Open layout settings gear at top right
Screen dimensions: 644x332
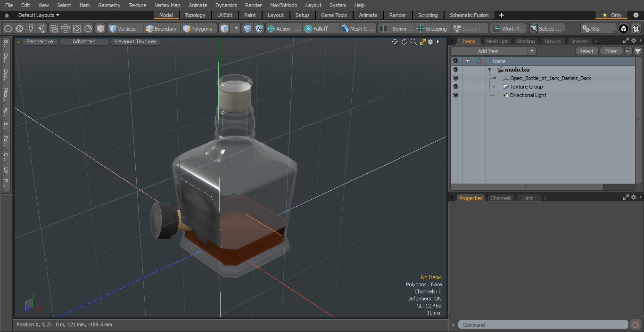(636, 15)
